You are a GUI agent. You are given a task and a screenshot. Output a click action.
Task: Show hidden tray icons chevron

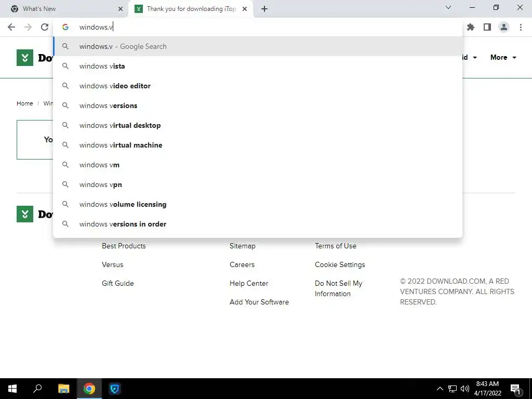pos(440,389)
